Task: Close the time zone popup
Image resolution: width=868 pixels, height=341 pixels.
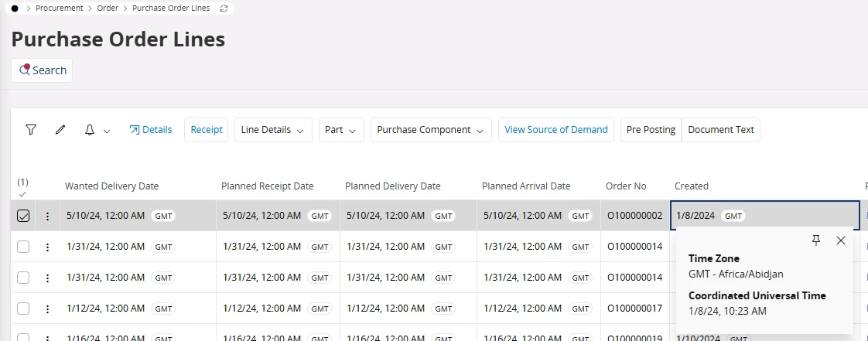Action: (x=841, y=240)
